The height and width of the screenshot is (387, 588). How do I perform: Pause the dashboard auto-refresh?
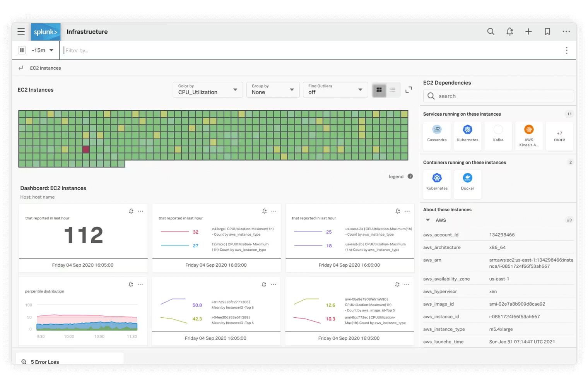tap(22, 50)
